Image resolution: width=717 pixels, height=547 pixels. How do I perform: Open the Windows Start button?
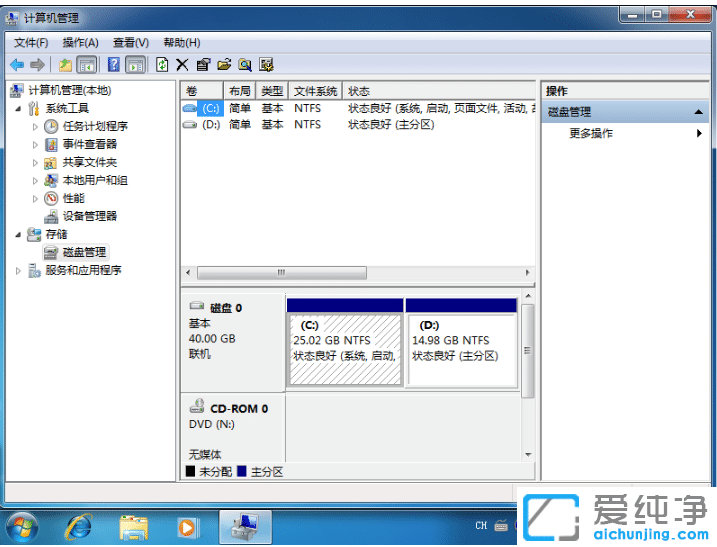[23, 527]
